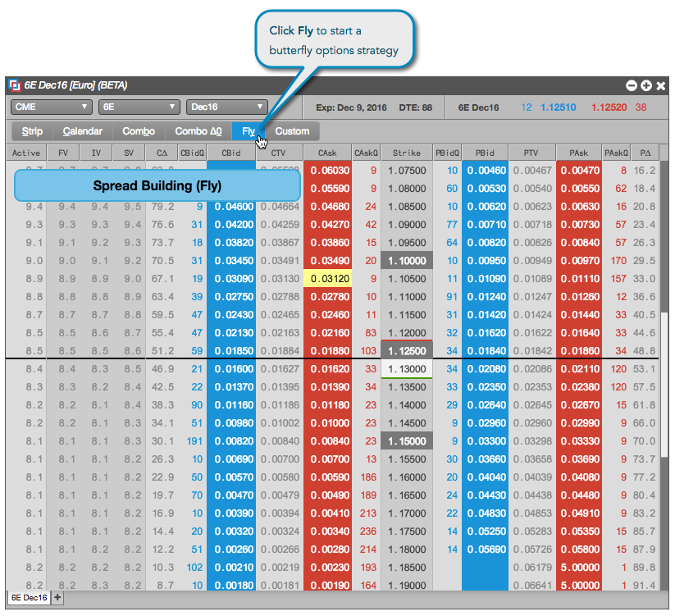Click put ask quantity 170

pyautogui.click(x=618, y=261)
